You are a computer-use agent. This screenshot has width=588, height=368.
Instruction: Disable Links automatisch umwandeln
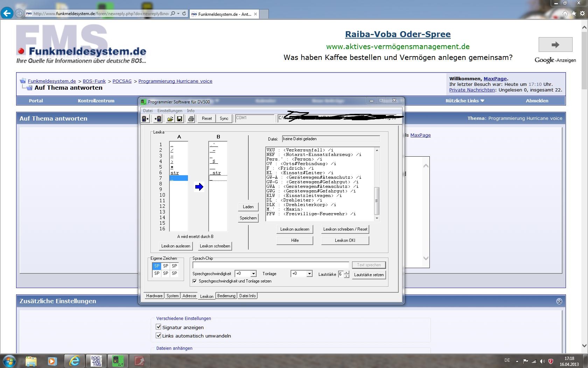tap(159, 335)
